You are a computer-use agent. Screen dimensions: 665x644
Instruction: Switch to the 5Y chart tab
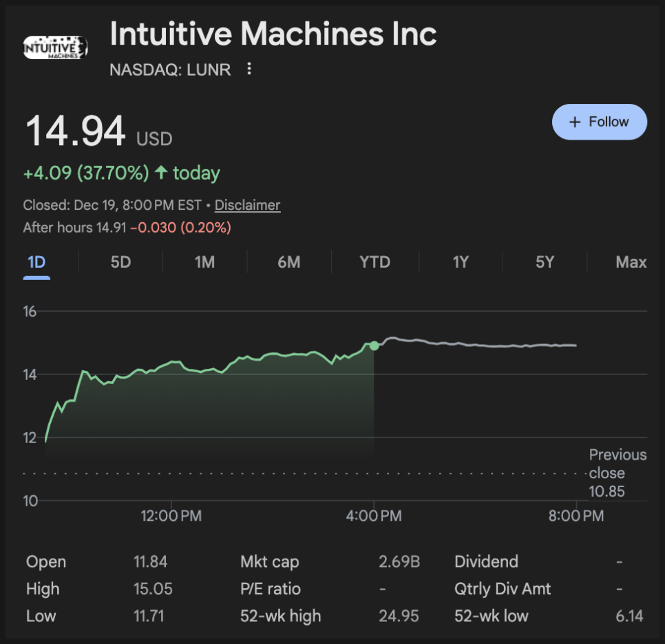pyautogui.click(x=545, y=262)
